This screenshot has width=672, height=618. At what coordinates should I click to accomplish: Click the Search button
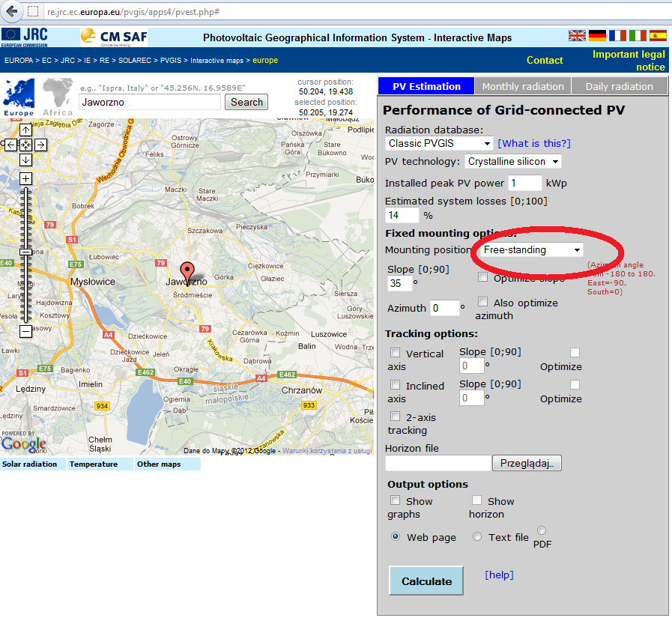tap(246, 102)
